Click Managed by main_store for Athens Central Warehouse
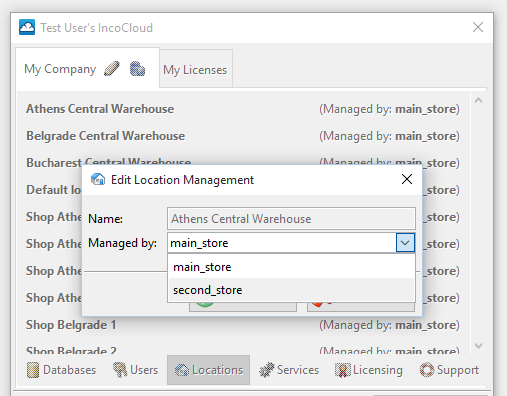Screen dimensions: 507x396 pyautogui.click(x=389, y=109)
